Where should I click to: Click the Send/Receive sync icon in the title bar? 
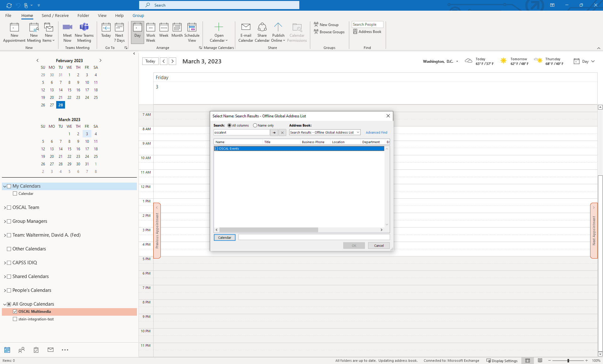click(x=9, y=5)
